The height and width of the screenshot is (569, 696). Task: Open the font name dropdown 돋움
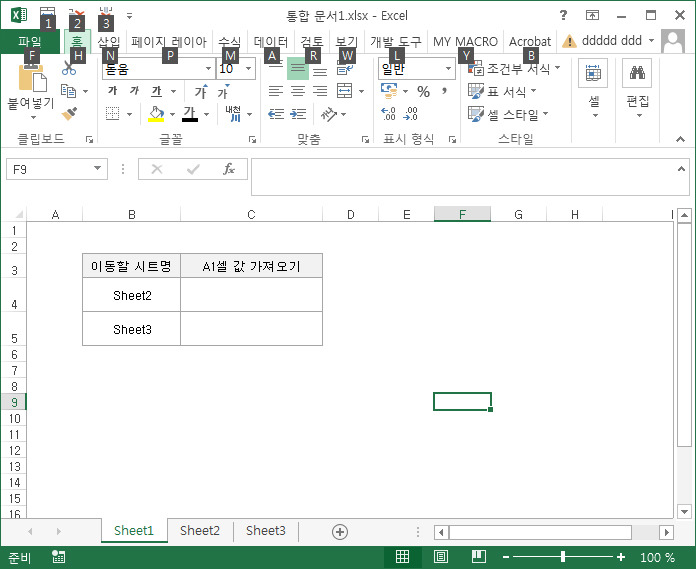pyautogui.click(x=208, y=69)
